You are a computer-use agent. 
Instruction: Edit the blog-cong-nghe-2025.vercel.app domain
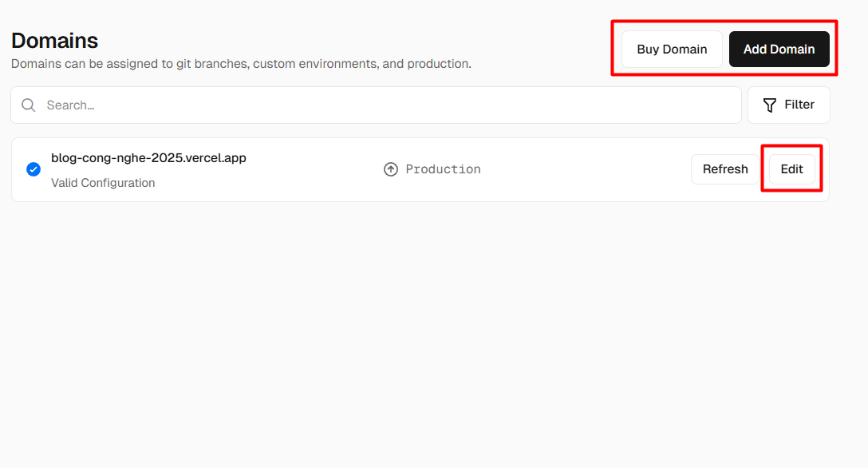click(791, 169)
